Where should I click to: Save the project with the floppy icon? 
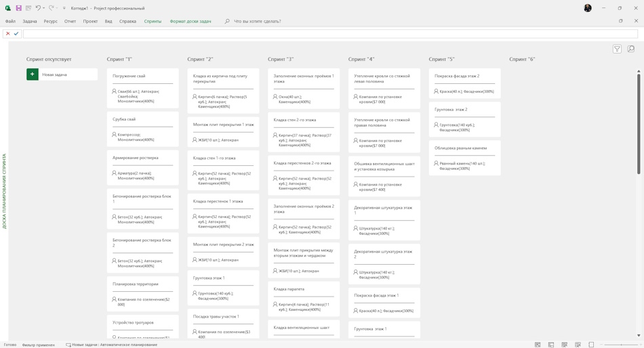(18, 8)
